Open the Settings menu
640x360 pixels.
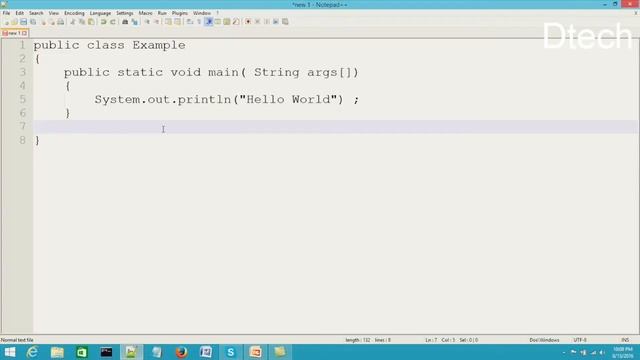tap(124, 13)
